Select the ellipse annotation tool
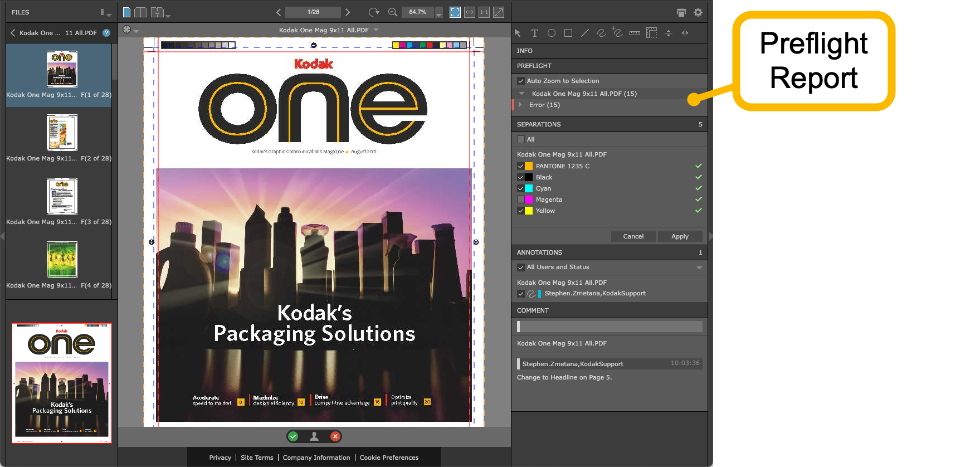Viewport: 980px width, 467px height. tap(551, 33)
